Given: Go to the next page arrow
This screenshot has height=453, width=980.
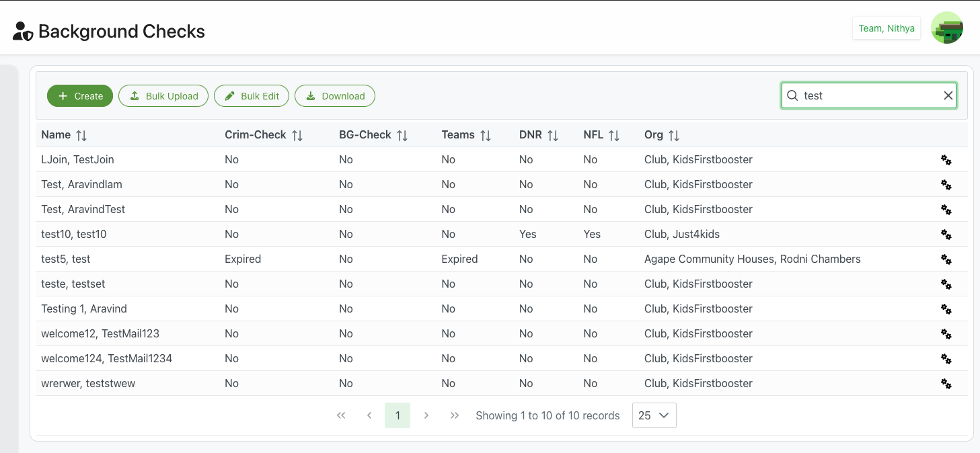Looking at the screenshot, I should pos(426,415).
